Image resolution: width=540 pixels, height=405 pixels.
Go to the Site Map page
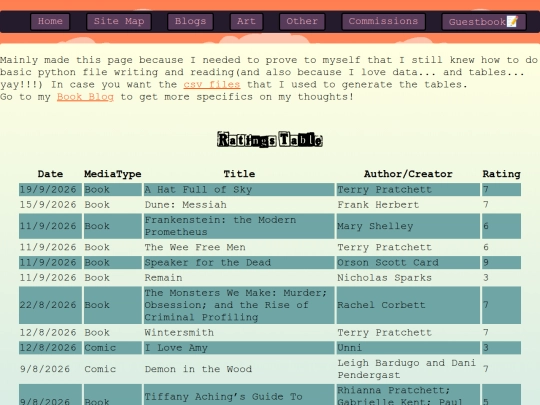coord(119,21)
